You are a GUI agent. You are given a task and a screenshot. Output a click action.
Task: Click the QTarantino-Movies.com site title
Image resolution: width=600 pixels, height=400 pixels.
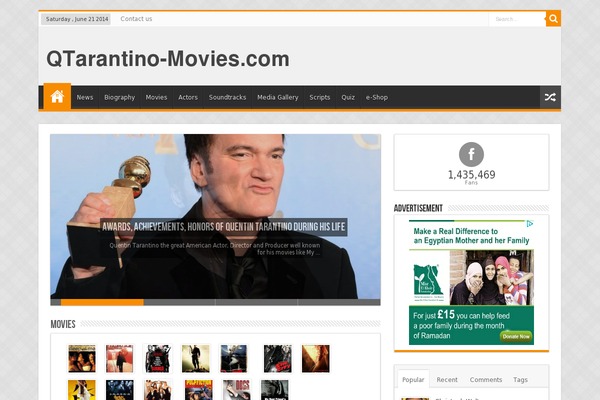click(168, 59)
